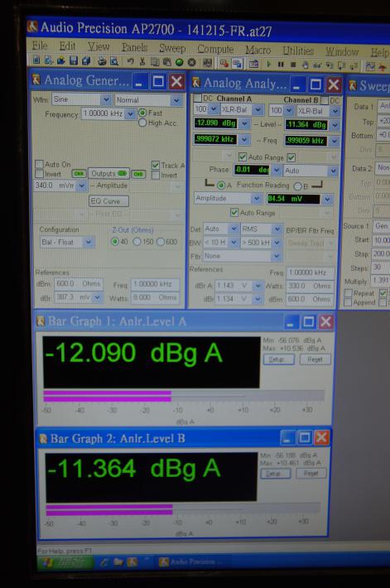390x588 pixels.
Task: Click the Copy toolbar icon
Action: (155, 63)
